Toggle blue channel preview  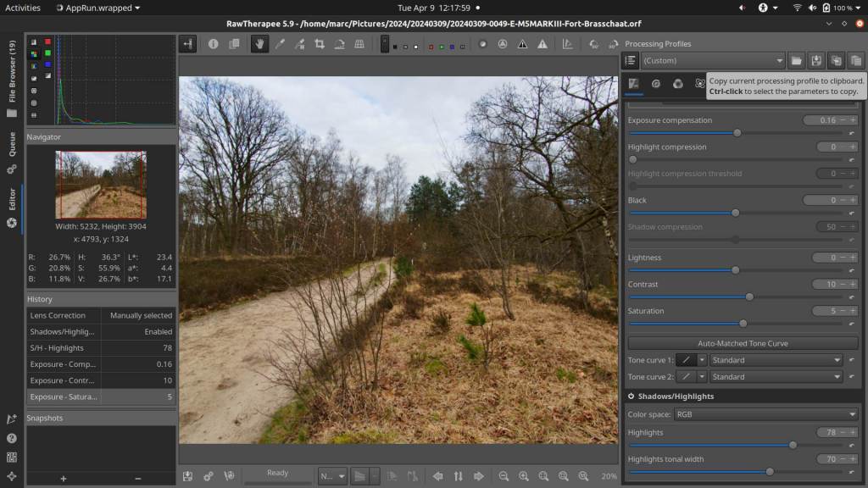(x=452, y=47)
